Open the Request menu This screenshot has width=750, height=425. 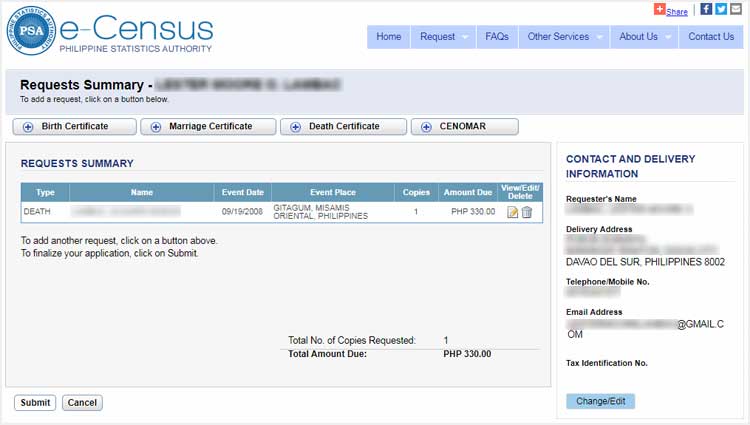(443, 37)
